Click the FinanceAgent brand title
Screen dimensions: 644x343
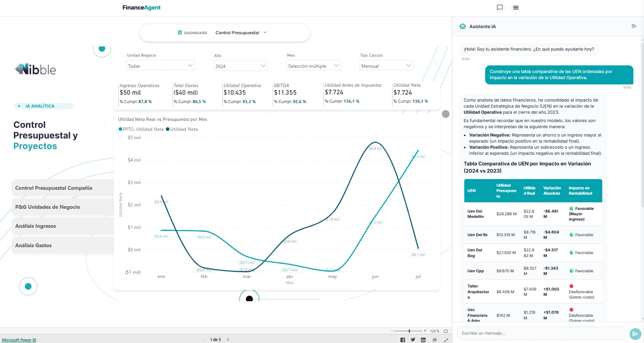coord(141,8)
